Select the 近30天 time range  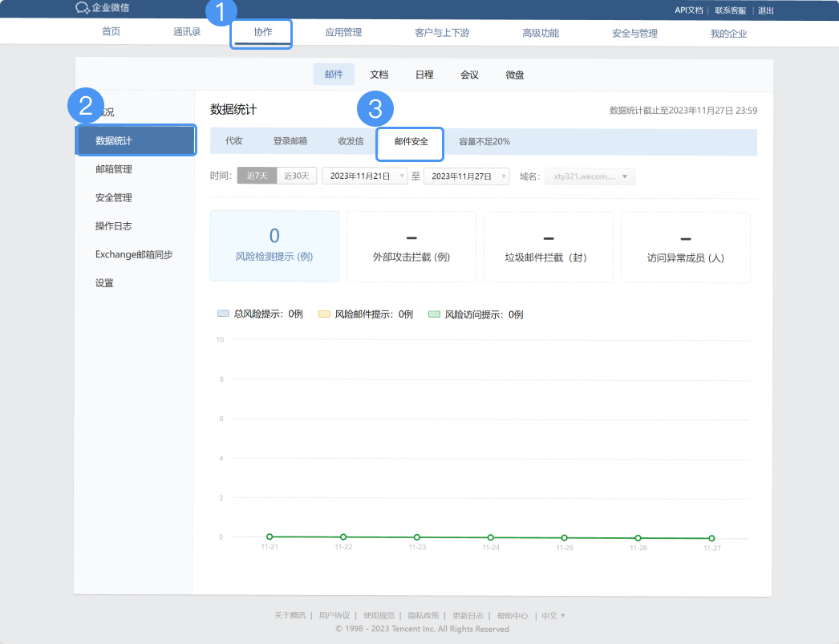297,176
